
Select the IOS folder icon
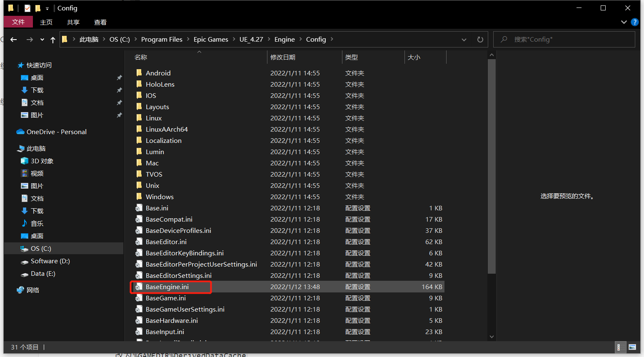coord(139,95)
